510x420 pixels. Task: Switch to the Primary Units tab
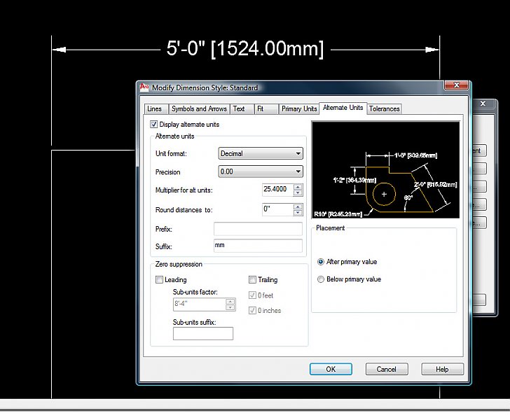click(299, 109)
